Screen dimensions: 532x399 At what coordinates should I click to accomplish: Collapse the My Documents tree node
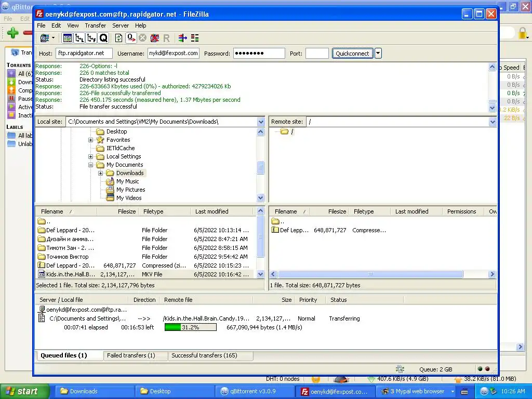(x=90, y=165)
